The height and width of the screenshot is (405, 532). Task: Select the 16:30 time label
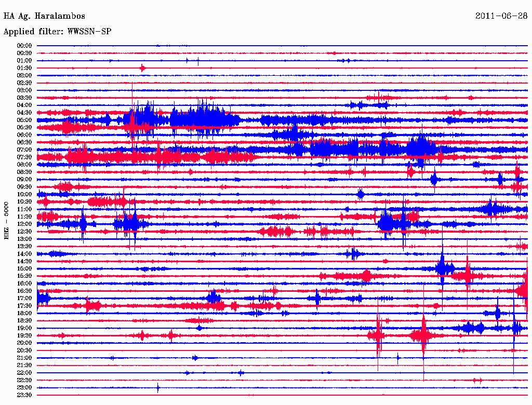(x=24, y=291)
